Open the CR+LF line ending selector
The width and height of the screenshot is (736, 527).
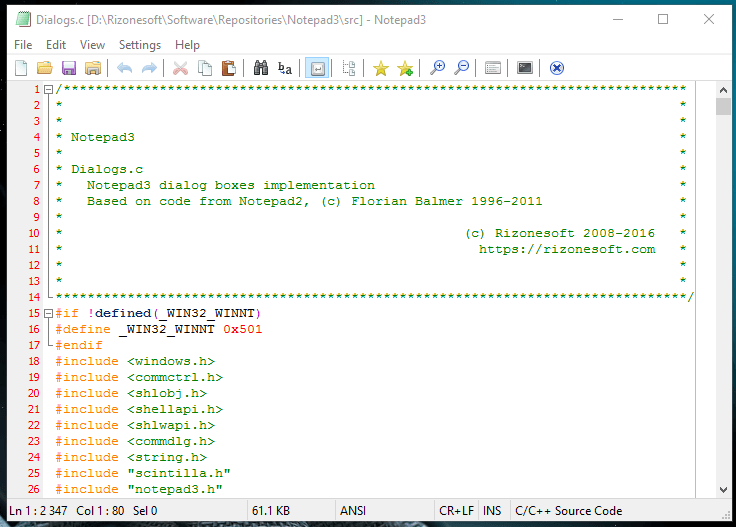tap(455, 510)
